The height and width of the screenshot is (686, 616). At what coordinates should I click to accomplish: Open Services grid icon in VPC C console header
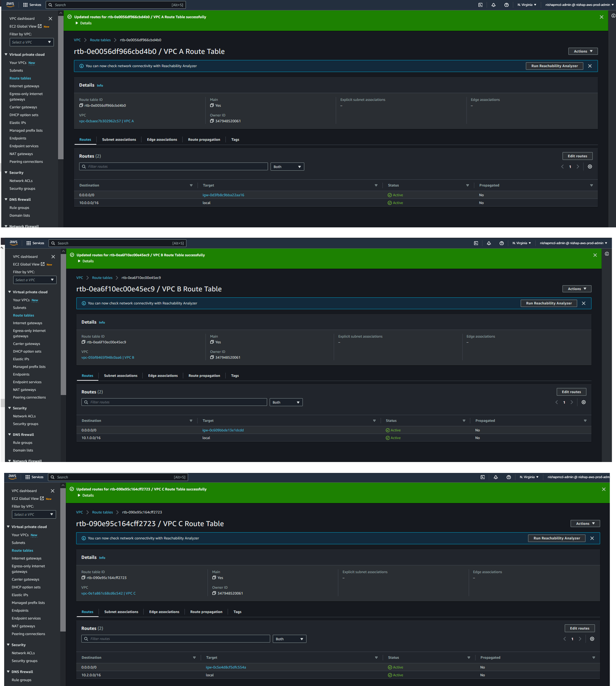tap(28, 477)
